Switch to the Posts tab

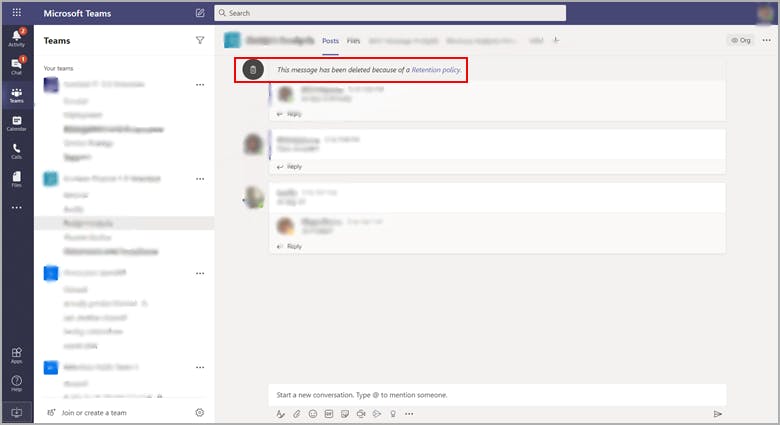coord(330,41)
